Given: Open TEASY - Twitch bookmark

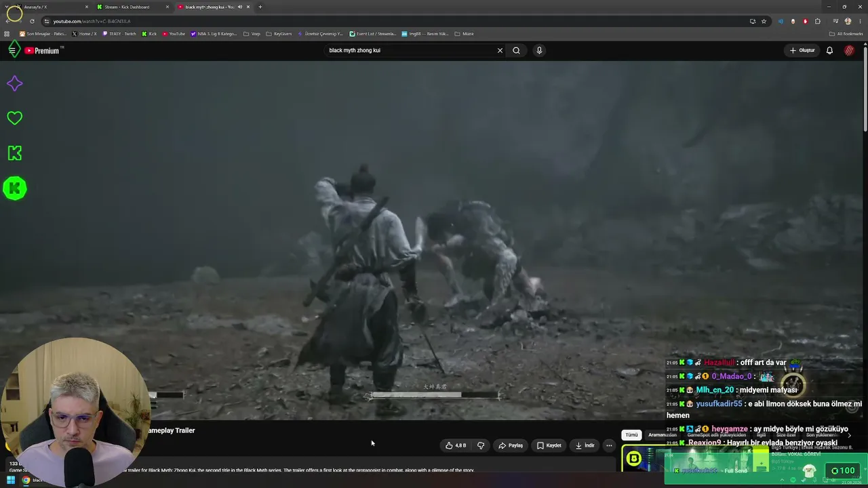Looking at the screenshot, I should click(119, 34).
